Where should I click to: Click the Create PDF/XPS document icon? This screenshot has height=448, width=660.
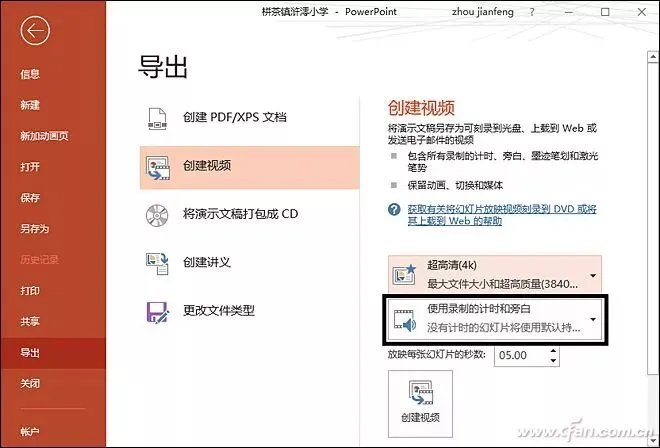(x=157, y=118)
